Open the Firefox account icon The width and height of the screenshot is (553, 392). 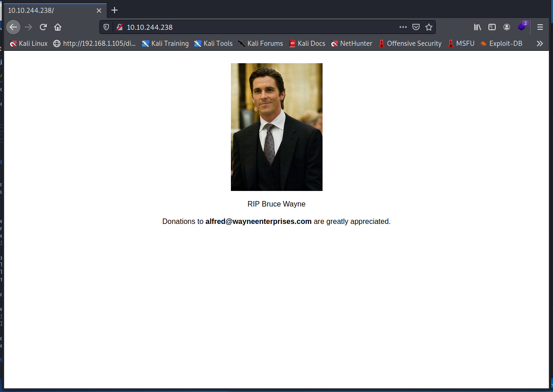507,27
